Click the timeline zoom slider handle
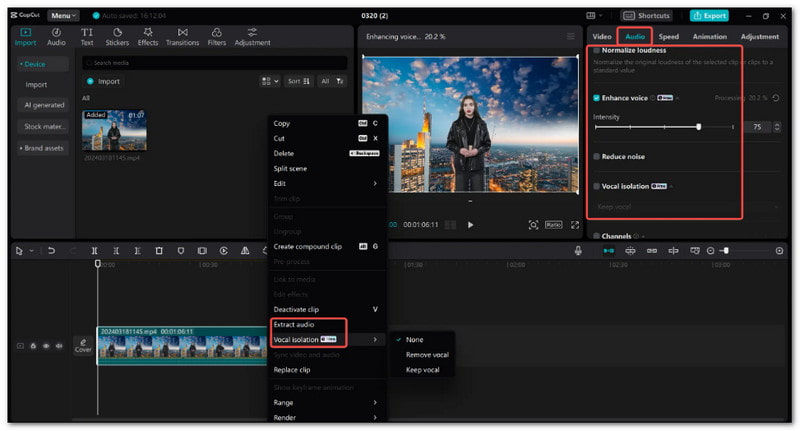Image resolution: width=800 pixels, height=431 pixels. [726, 250]
